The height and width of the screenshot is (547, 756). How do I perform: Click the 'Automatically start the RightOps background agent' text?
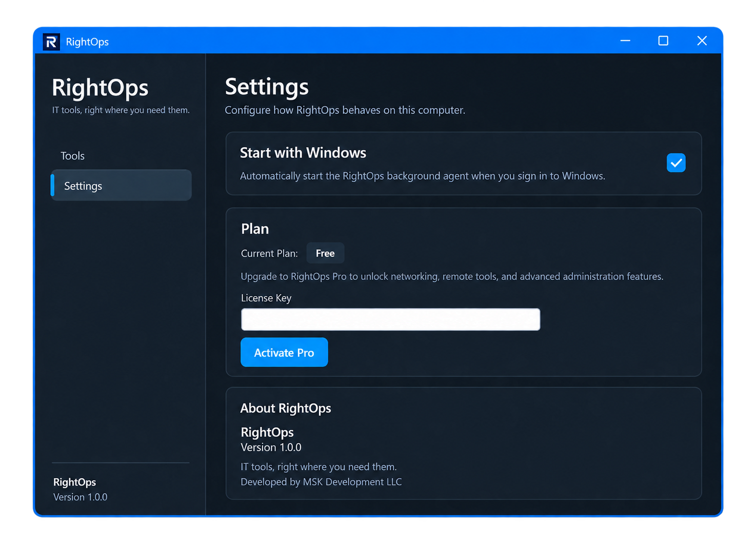[x=423, y=176]
